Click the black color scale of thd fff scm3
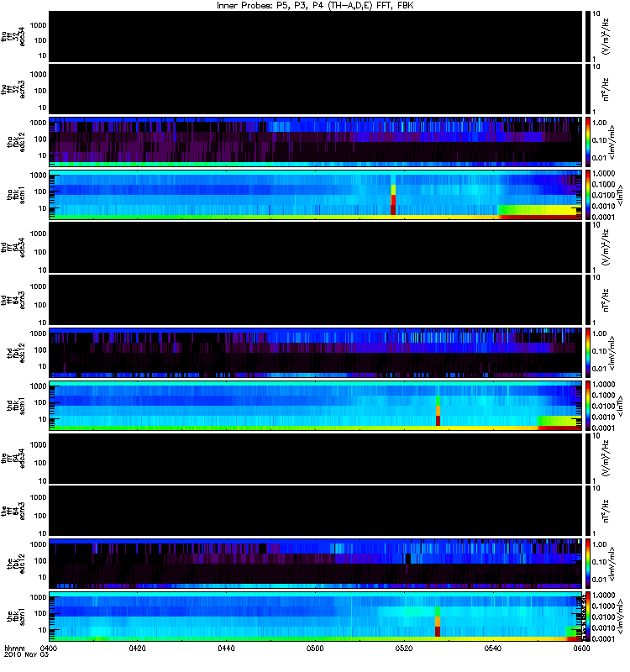Viewport: 630px width, 672px height. (587, 301)
